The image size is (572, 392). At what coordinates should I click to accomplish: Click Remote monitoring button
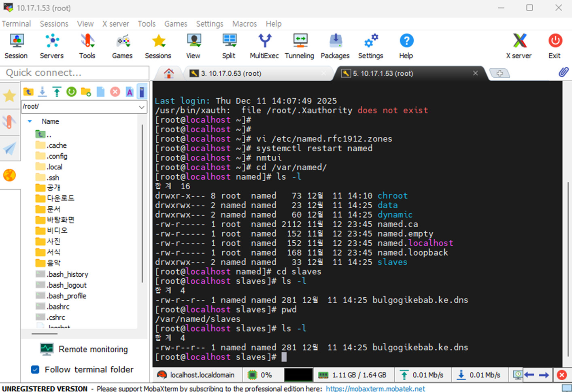pos(84,349)
